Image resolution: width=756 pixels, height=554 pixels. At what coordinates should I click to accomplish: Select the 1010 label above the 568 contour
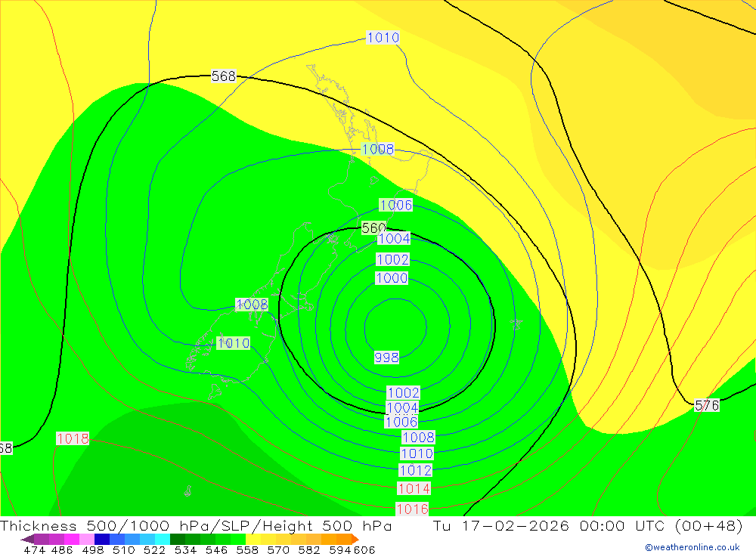[x=383, y=37]
